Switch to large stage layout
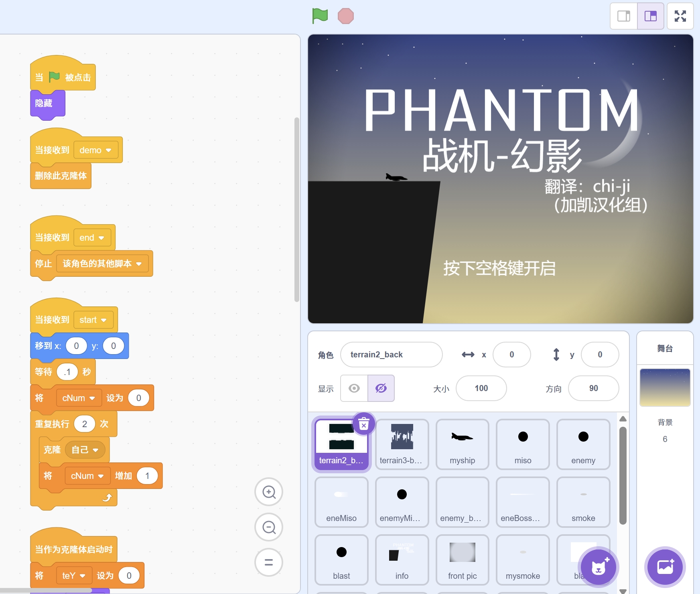The height and width of the screenshot is (594, 700). click(650, 16)
